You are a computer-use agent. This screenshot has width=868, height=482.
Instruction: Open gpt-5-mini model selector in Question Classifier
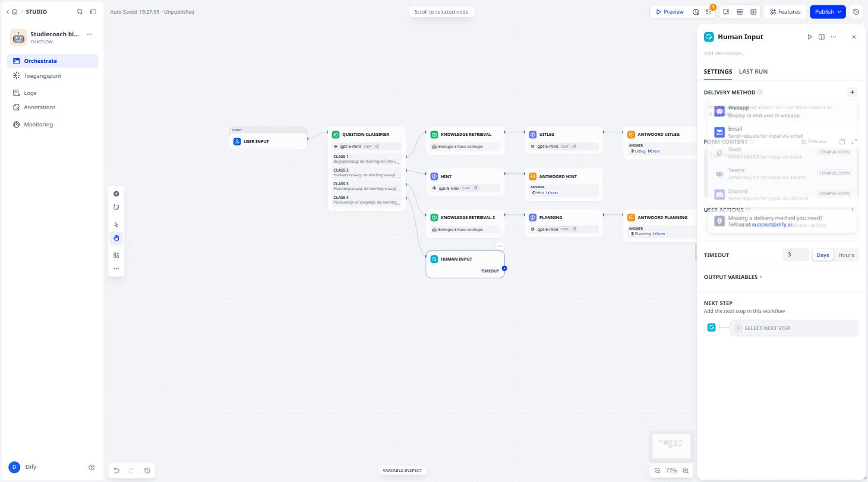(x=367, y=147)
